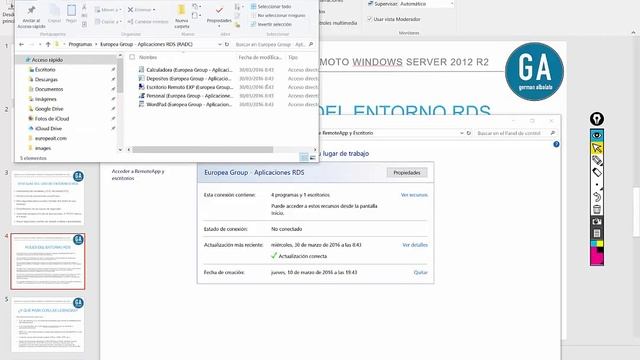Toggle Usar vista Moderador checkbox

tap(369, 19)
